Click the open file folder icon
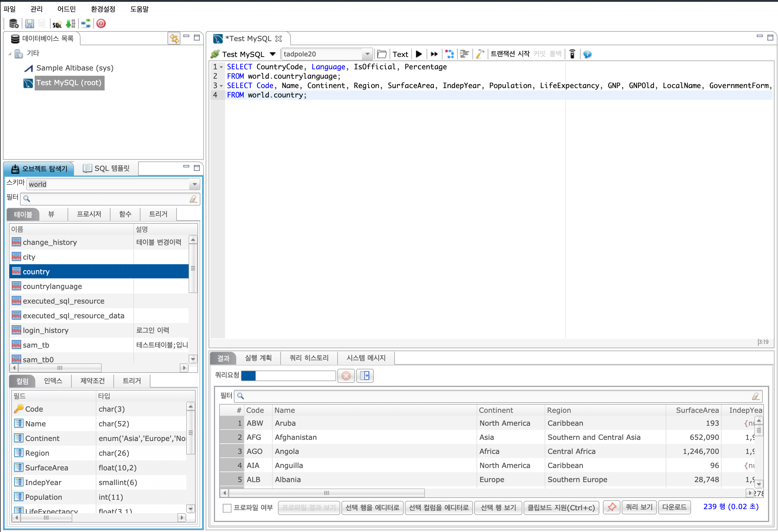The height and width of the screenshot is (532, 778). coord(382,54)
